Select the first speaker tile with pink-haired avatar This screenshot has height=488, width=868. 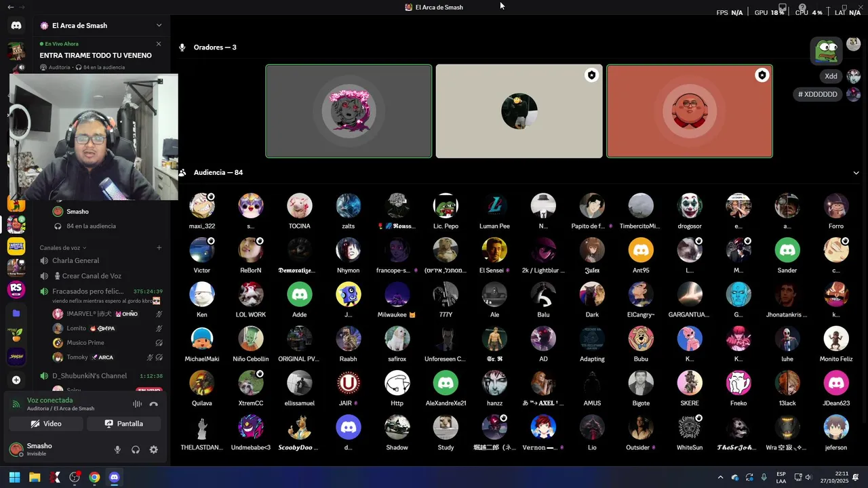point(349,111)
